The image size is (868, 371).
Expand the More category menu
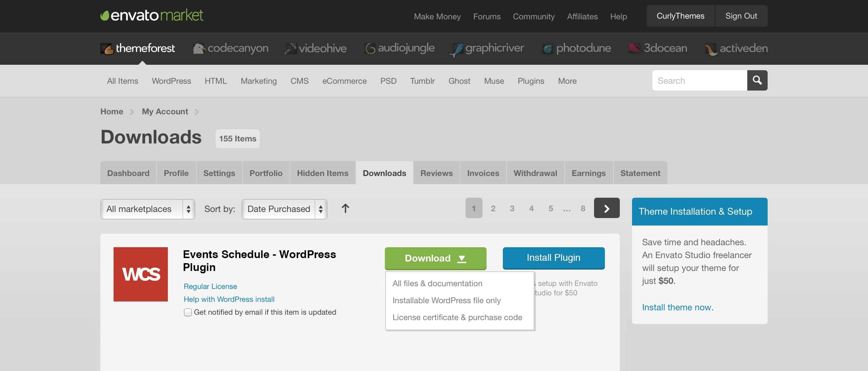point(567,81)
